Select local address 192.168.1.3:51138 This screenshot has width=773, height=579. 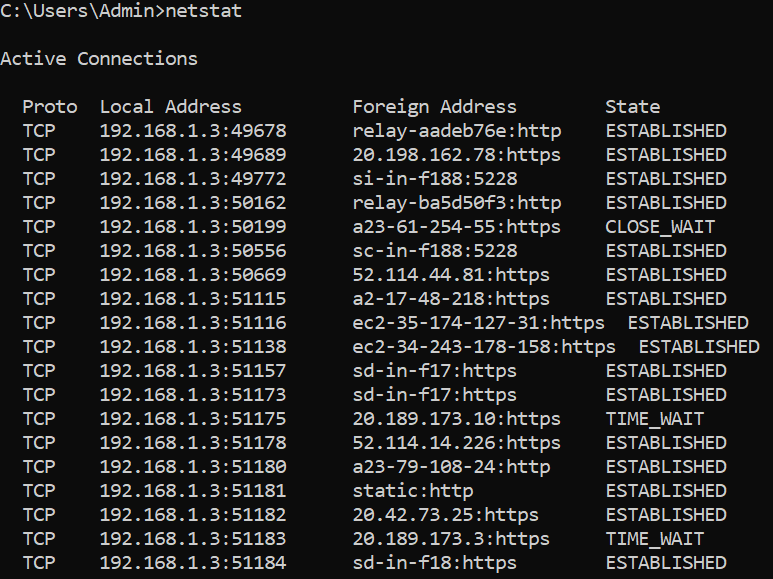pyautogui.click(x=193, y=347)
